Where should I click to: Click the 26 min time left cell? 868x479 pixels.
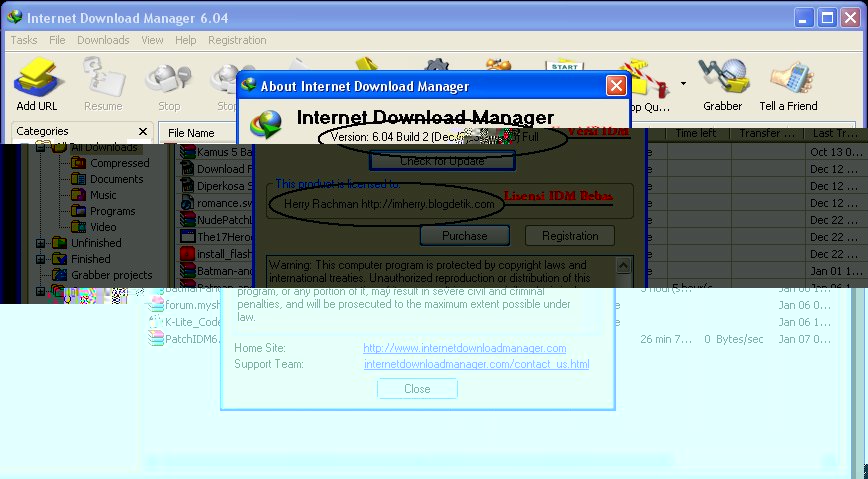click(666, 339)
